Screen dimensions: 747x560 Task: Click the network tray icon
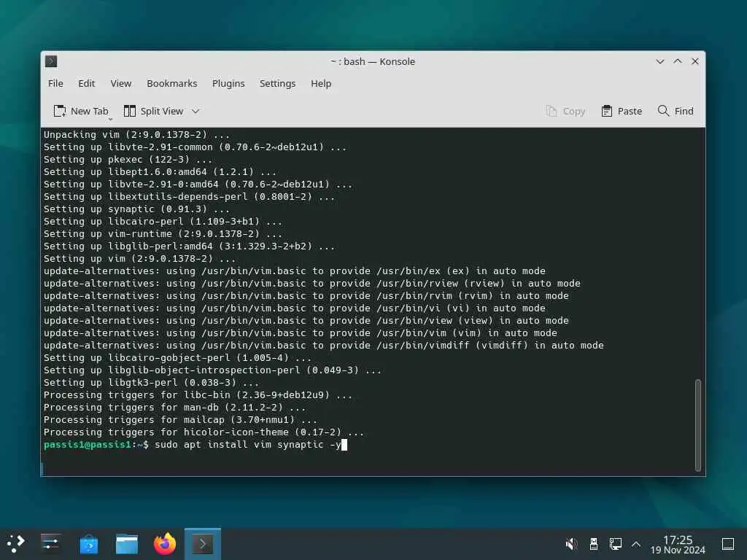click(615, 543)
